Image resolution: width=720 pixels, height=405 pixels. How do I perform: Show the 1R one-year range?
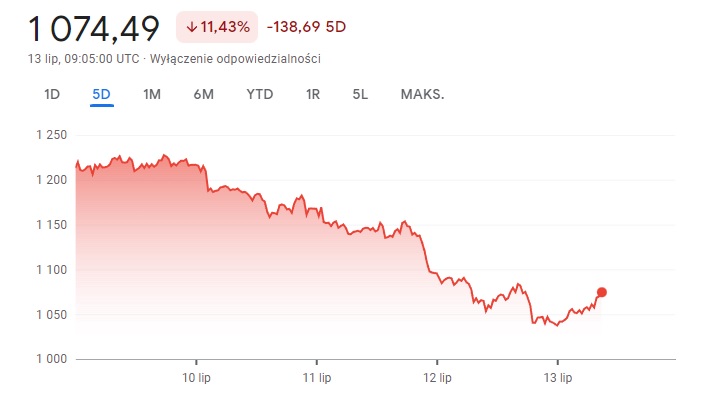pos(313,95)
